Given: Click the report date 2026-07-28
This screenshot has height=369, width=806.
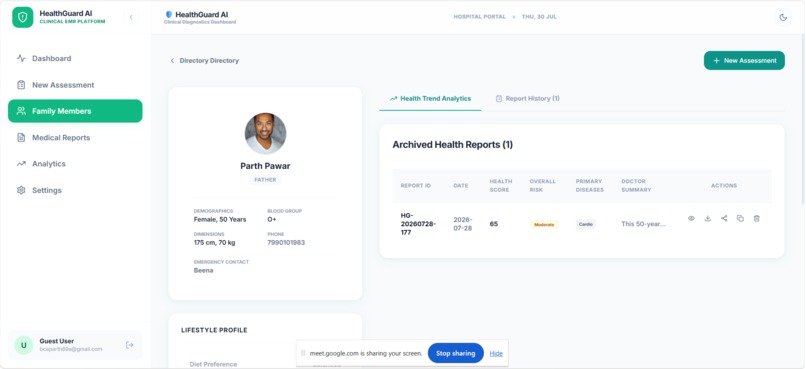Looking at the screenshot, I should pyautogui.click(x=463, y=224).
